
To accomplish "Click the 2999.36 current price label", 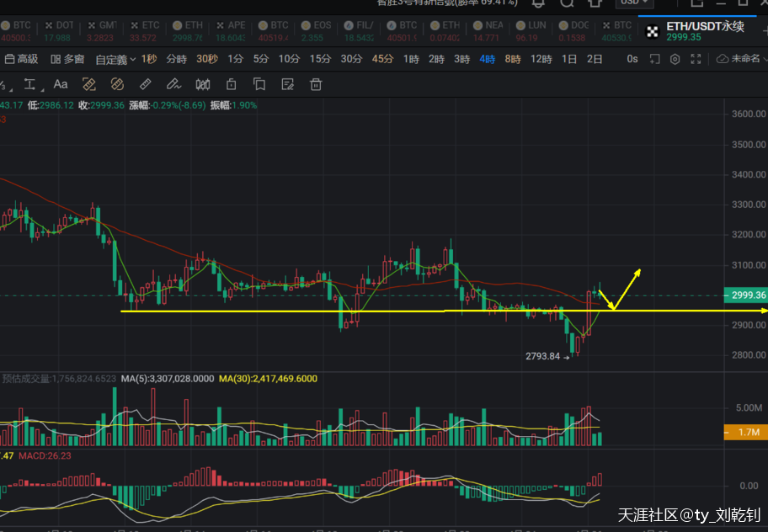I will point(744,295).
